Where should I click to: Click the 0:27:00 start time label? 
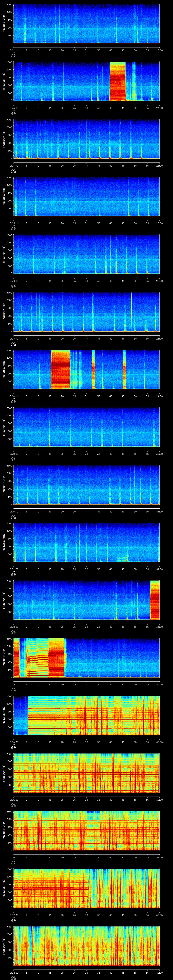click(14, 339)
